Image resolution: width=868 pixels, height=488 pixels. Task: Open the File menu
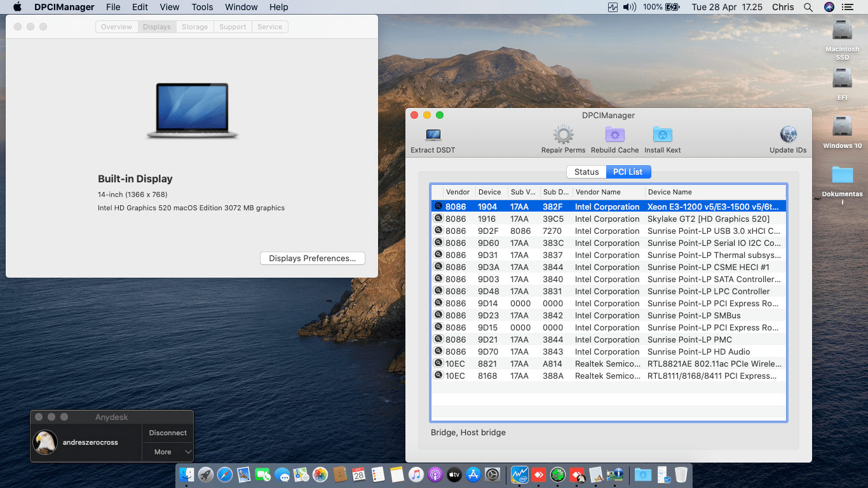coord(113,7)
